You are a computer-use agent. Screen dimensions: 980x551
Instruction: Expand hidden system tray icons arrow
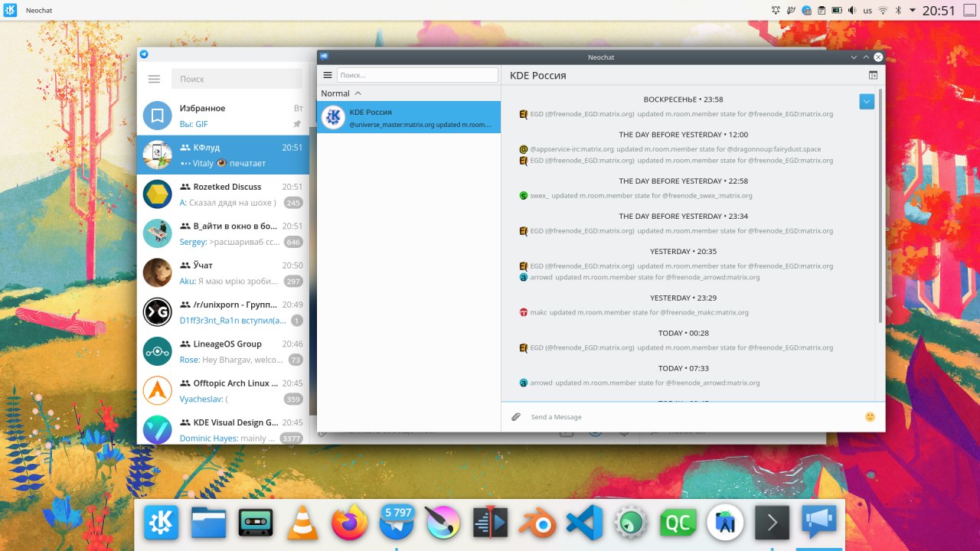913,11
